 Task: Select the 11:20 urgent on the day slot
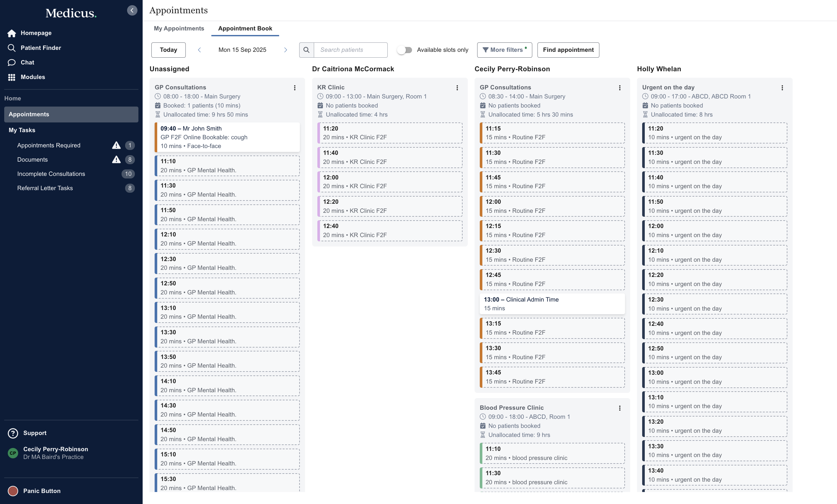(715, 133)
